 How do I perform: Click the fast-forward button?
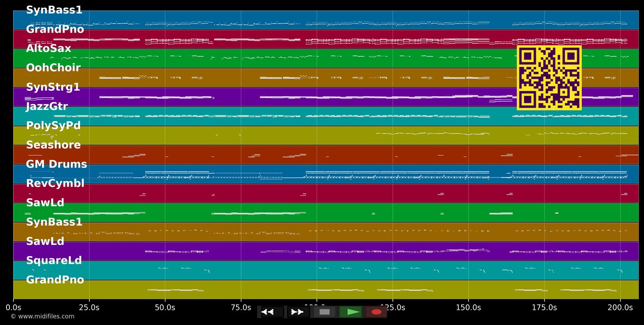point(298,312)
